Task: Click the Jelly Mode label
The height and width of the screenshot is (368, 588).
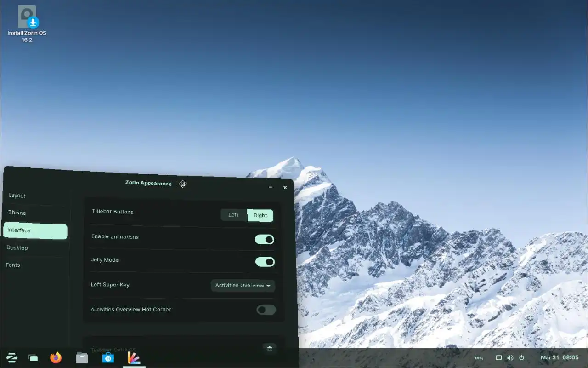Action: [105, 260]
